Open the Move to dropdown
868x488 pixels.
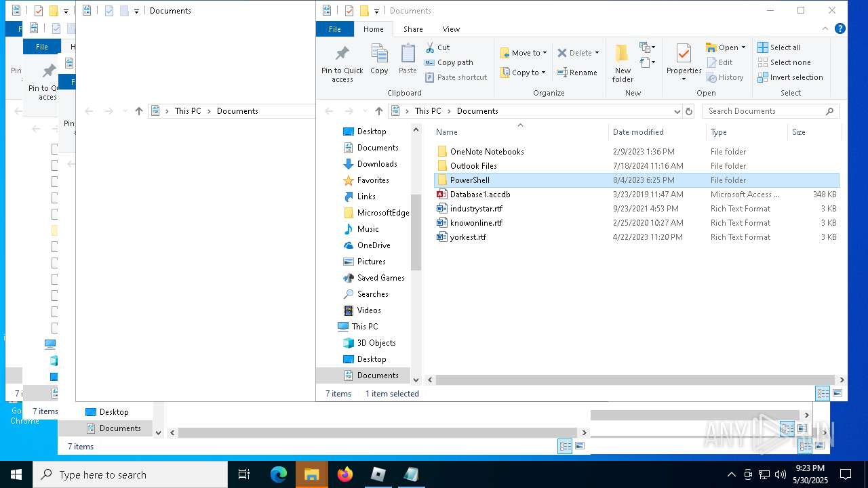coord(524,53)
